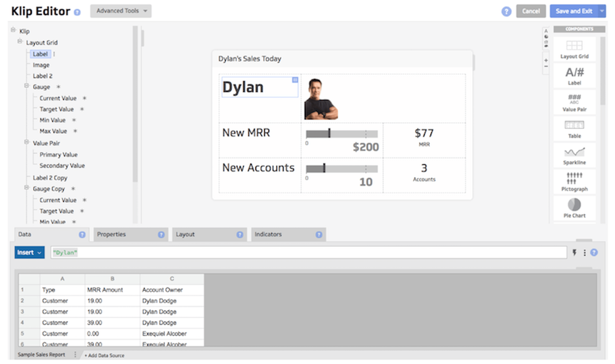The width and height of the screenshot is (615, 364).
Task: Choose the Value Pair component
Action: pos(574,102)
